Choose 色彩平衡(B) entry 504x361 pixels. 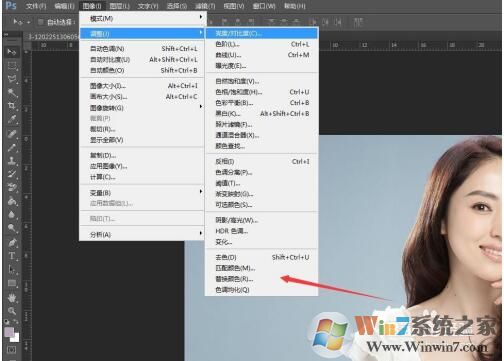pyautogui.click(x=262, y=103)
